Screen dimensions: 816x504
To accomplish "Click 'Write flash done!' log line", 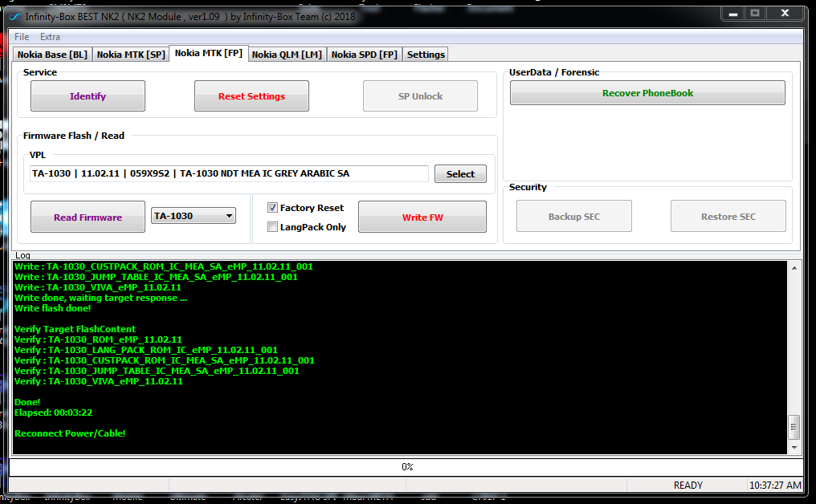I will pos(52,308).
